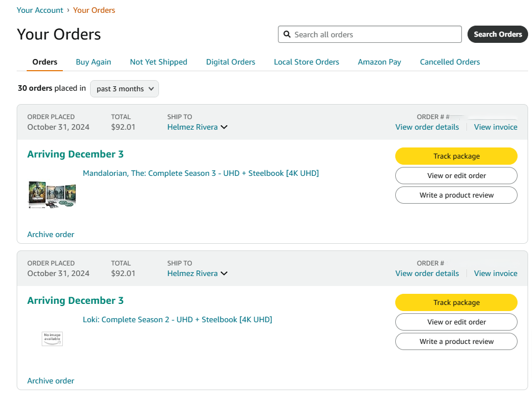Screen dimensions: 532x394
Task: Write a product review for Mandalorian
Action: 456,195
